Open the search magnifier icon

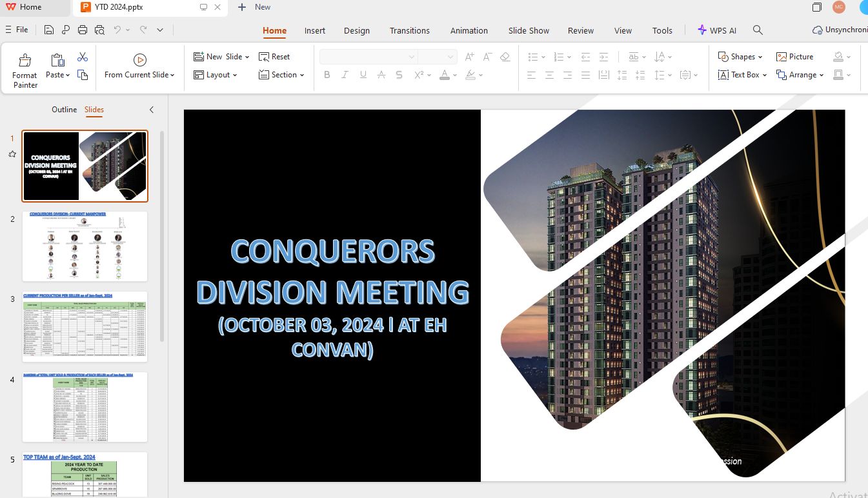coord(758,30)
